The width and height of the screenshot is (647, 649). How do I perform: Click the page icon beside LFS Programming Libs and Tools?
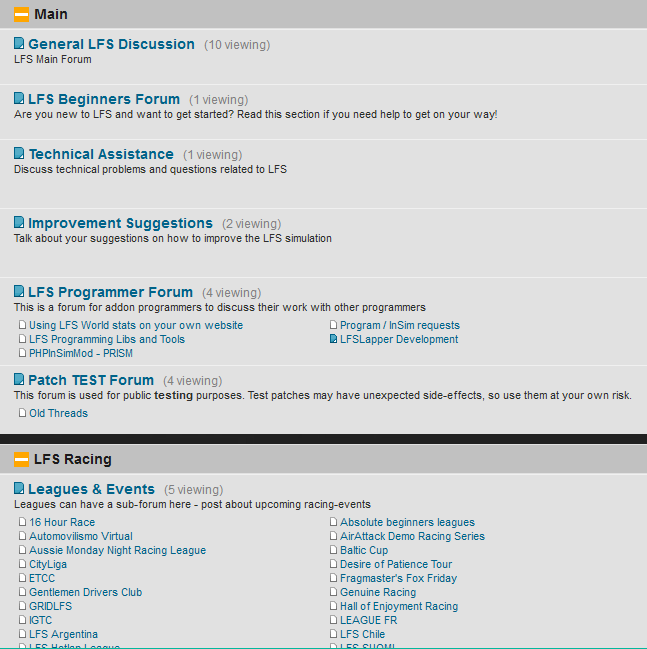(22, 339)
